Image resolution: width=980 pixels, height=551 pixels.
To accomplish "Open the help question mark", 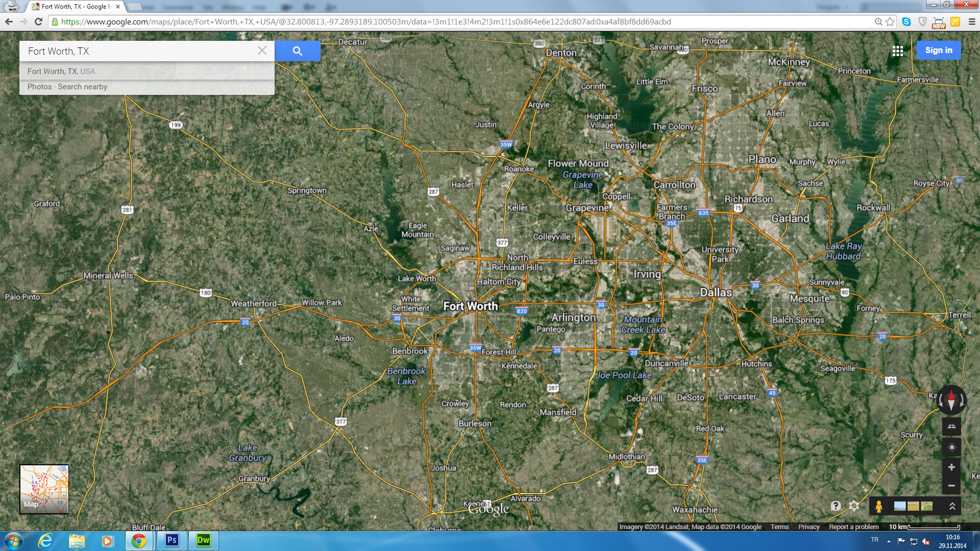I will [x=836, y=506].
